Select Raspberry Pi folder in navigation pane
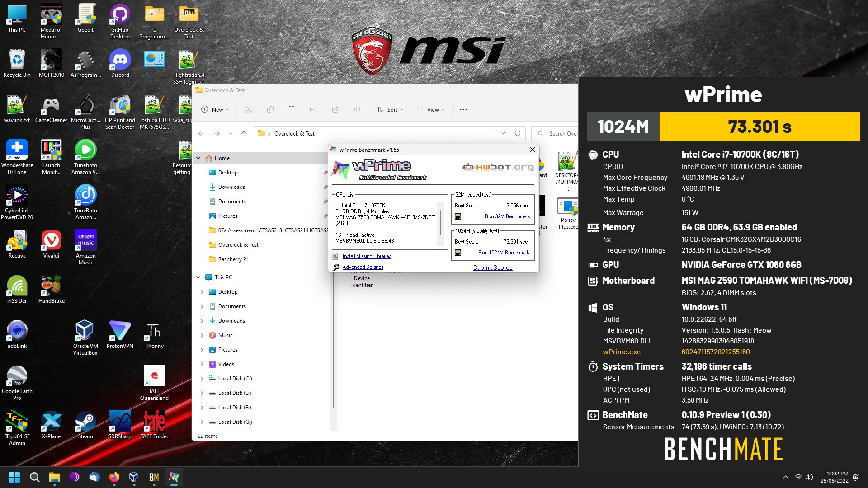Screen dimensions: 868x488 point(232,259)
